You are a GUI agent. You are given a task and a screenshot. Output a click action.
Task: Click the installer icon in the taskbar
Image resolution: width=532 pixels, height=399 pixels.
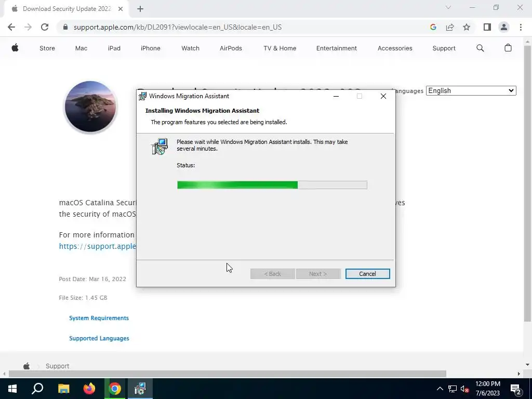[x=140, y=389]
